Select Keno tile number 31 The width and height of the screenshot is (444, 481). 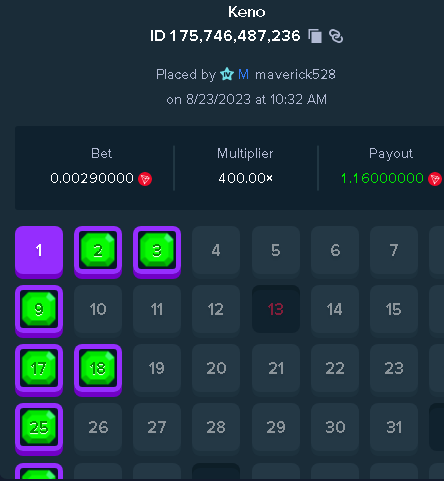[394, 428]
